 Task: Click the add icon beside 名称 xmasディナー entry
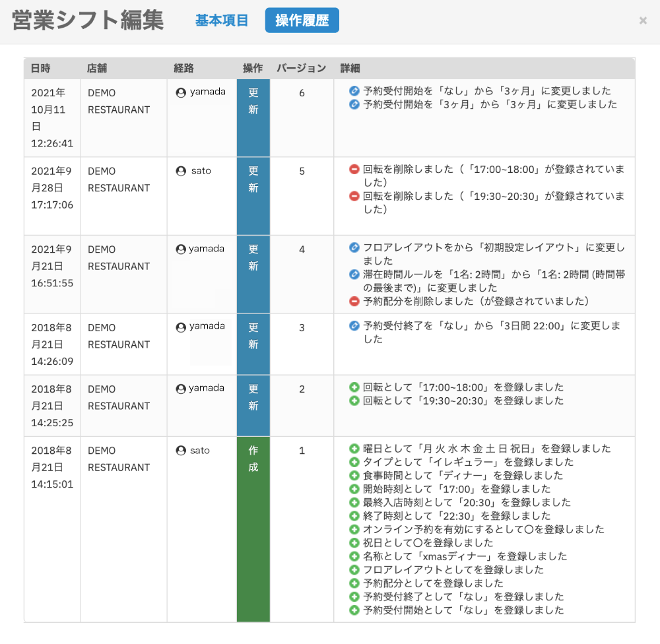coord(354,556)
